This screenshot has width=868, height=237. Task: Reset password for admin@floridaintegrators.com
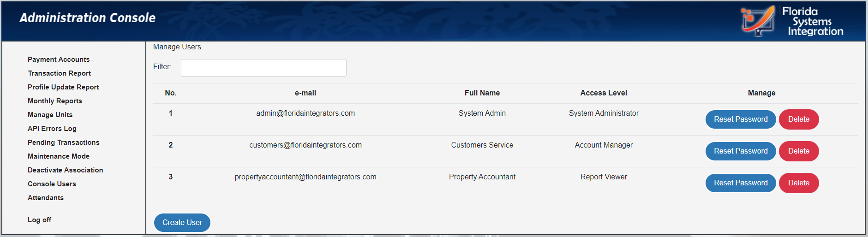741,119
